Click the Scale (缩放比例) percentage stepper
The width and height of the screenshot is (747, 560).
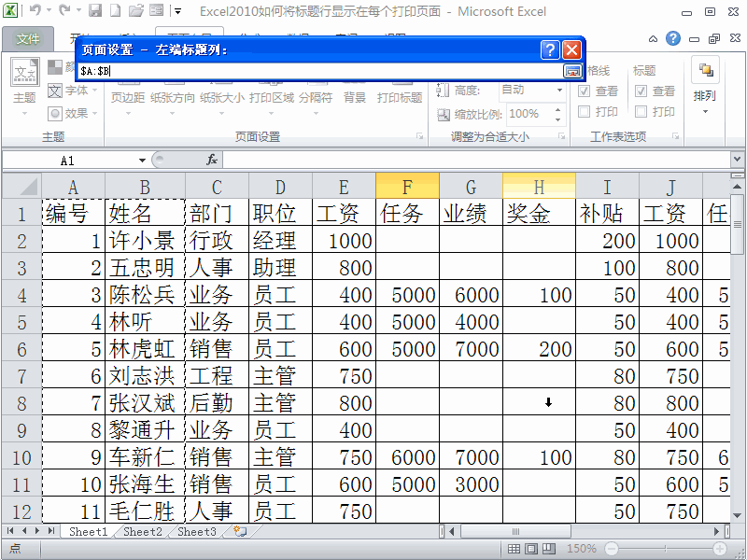557,114
